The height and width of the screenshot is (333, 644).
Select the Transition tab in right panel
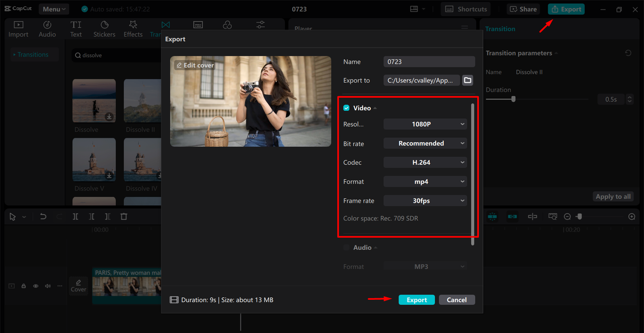click(500, 29)
